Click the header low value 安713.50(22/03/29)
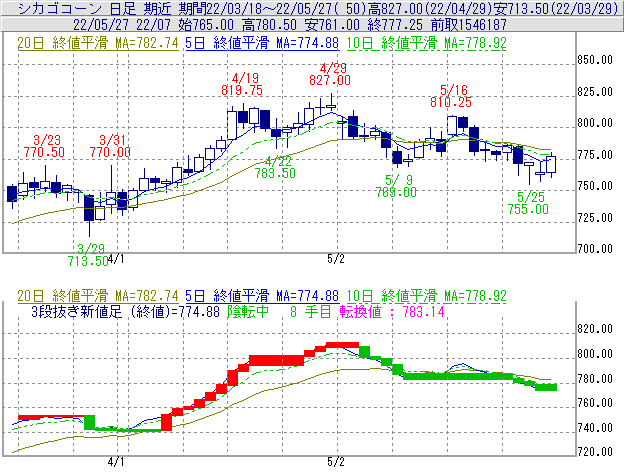The height and width of the screenshot is (475, 624). [556, 8]
